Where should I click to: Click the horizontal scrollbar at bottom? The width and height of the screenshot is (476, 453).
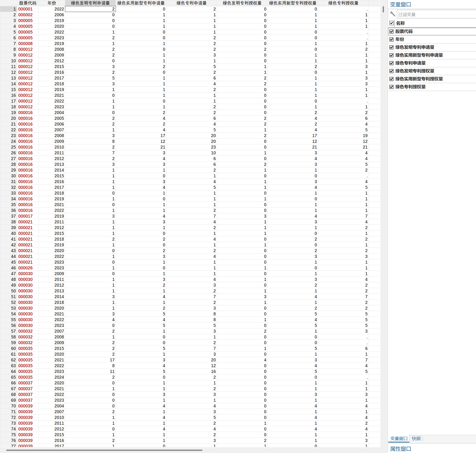click(x=104, y=450)
